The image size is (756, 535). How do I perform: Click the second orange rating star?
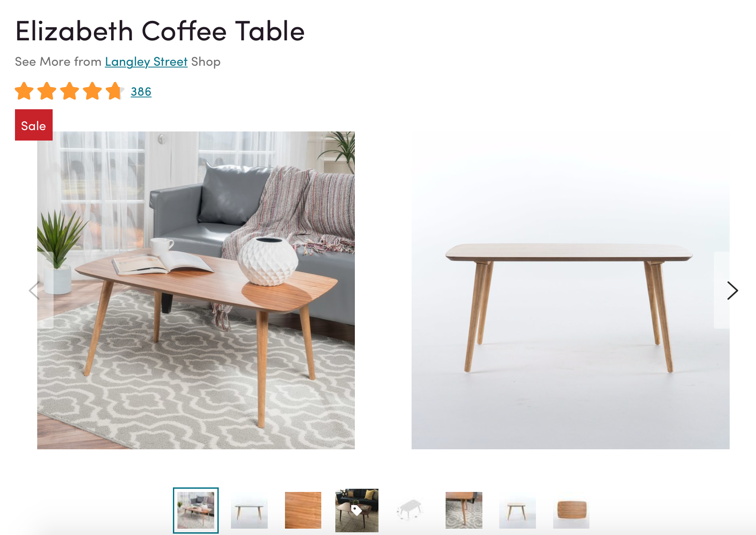click(x=47, y=91)
